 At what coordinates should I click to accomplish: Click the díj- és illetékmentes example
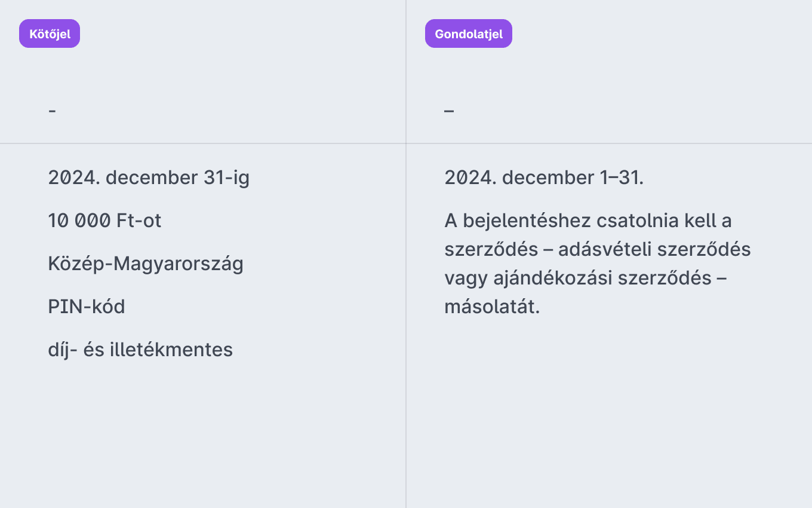(140, 350)
